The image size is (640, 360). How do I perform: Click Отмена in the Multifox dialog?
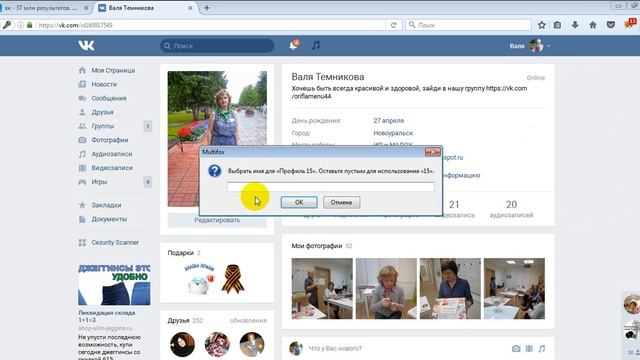pos(341,202)
